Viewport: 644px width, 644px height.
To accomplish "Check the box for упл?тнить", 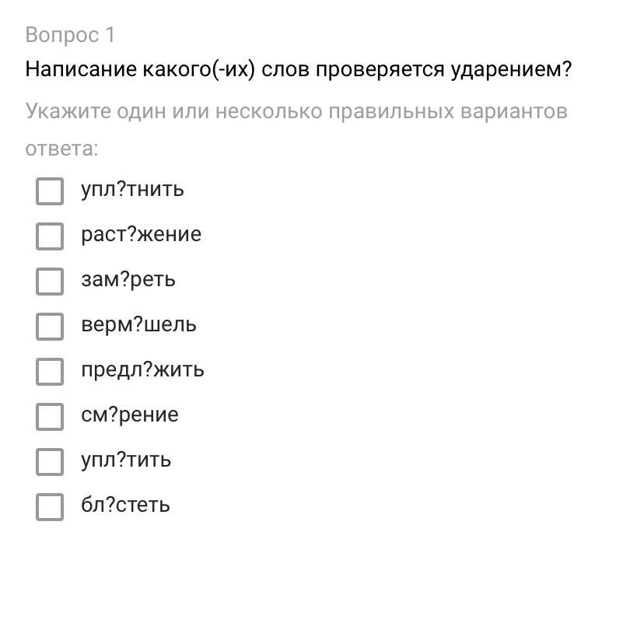I will click(50, 191).
